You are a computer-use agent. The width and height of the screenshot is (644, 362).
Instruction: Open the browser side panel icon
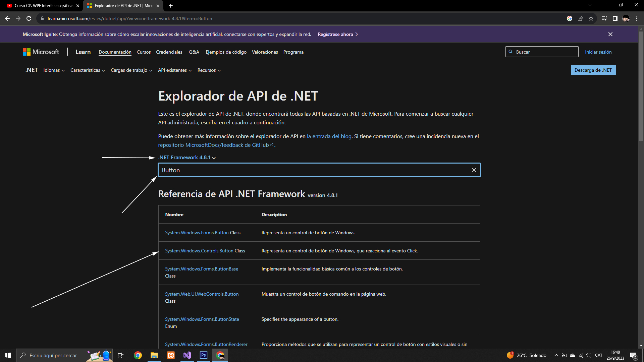(615, 18)
